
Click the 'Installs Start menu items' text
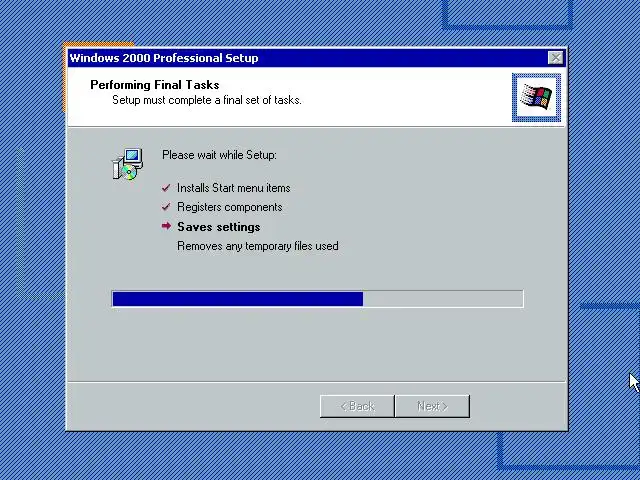(233, 188)
